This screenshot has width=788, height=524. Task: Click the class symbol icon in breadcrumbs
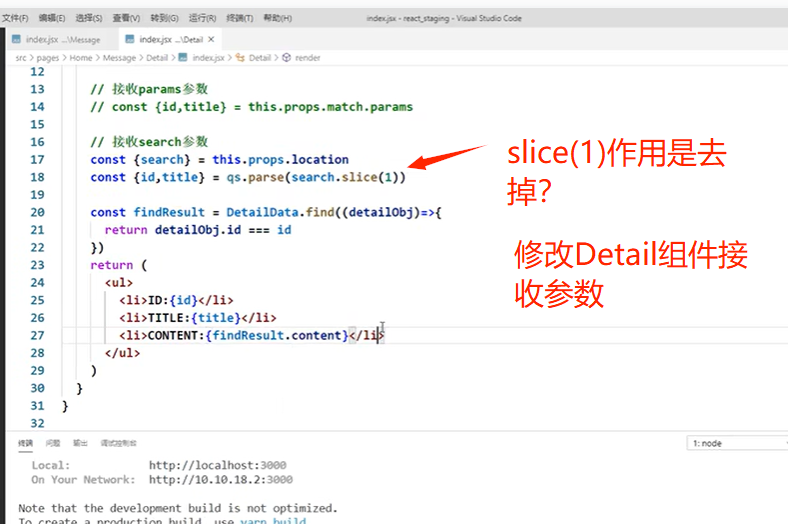pos(240,58)
